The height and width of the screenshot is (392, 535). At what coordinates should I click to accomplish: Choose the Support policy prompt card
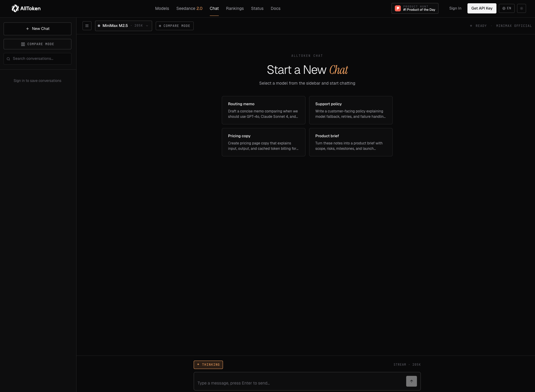pos(351,110)
